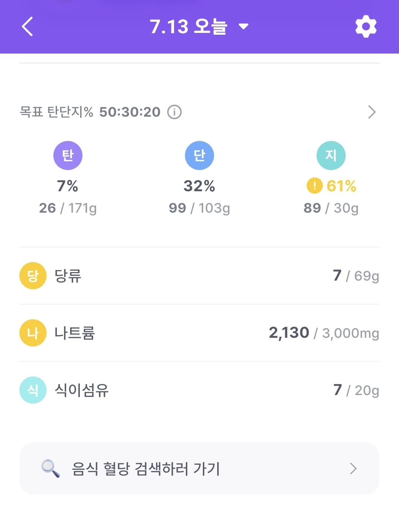
Task: Tap the purple 탄 carbohydrate icon
Action: pos(68,155)
